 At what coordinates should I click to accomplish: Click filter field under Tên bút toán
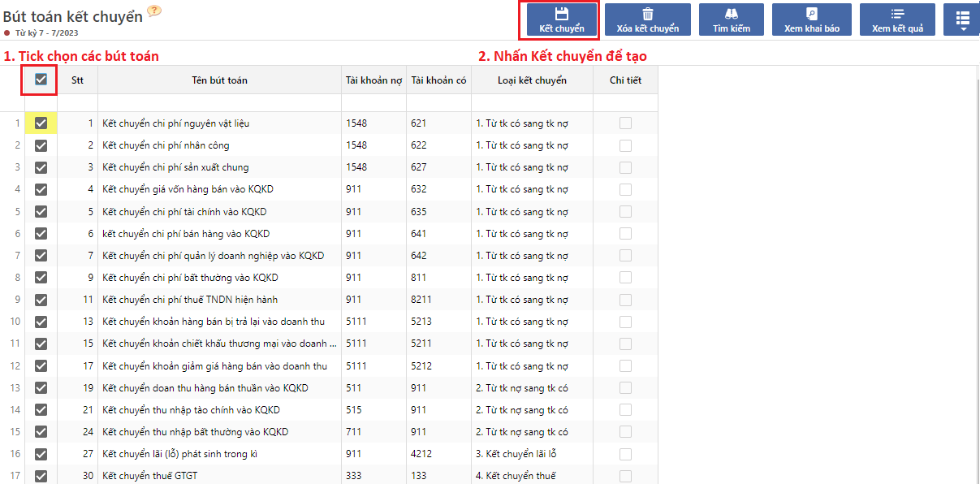pyautogui.click(x=219, y=102)
